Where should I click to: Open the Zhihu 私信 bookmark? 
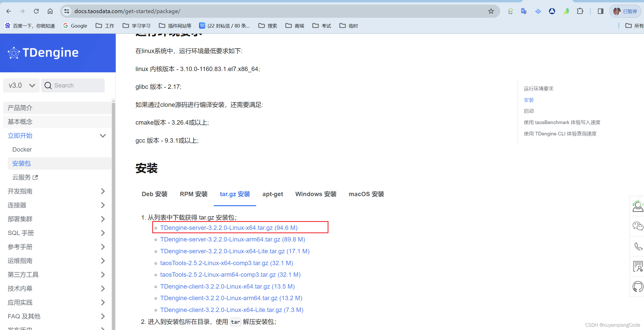pyautogui.click(x=225, y=26)
